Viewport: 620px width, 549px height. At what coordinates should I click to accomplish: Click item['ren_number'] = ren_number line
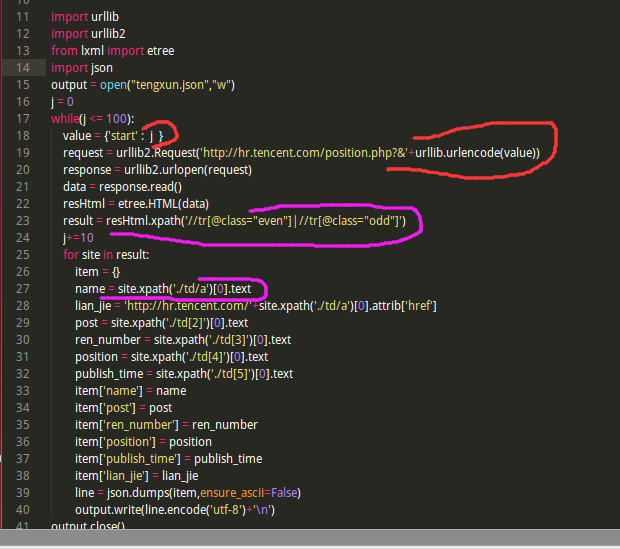(166, 425)
